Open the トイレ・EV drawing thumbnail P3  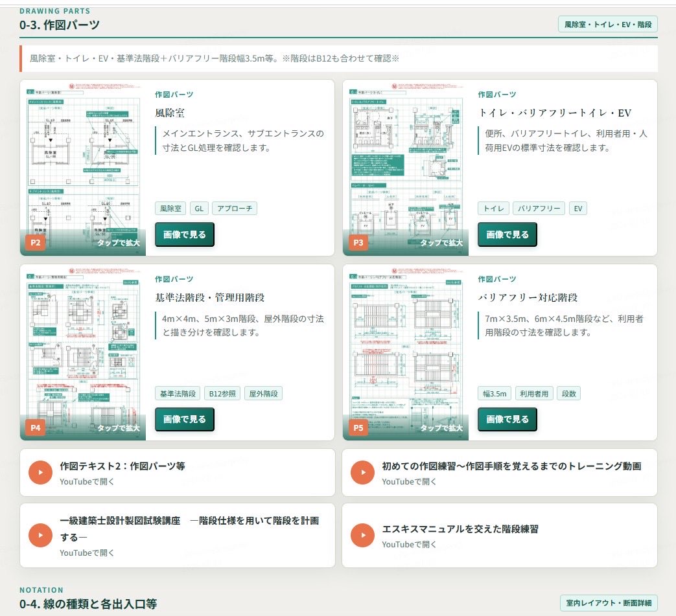pyautogui.click(x=406, y=168)
